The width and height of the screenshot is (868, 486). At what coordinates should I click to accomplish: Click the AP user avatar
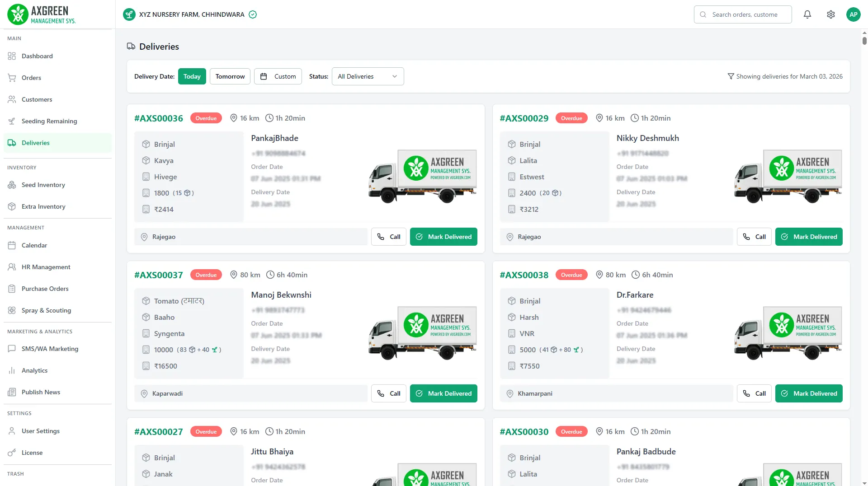point(853,14)
